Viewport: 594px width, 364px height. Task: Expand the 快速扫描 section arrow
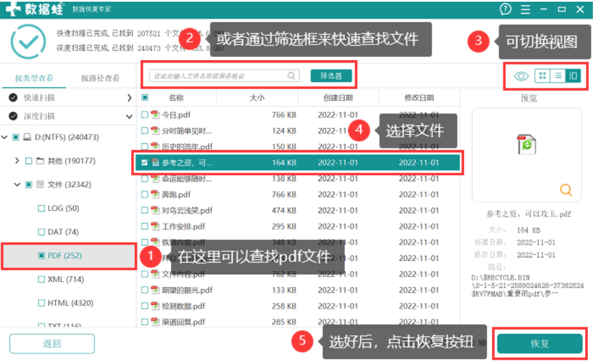129,98
